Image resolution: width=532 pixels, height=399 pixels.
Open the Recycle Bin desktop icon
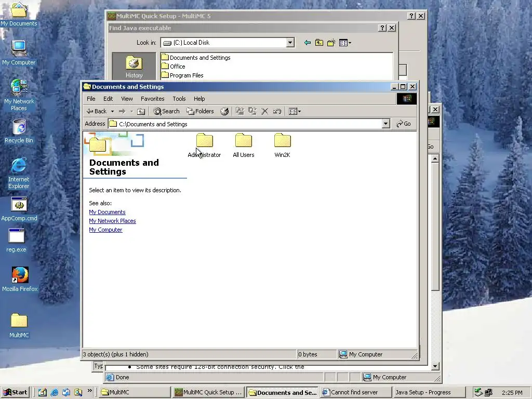19,131
